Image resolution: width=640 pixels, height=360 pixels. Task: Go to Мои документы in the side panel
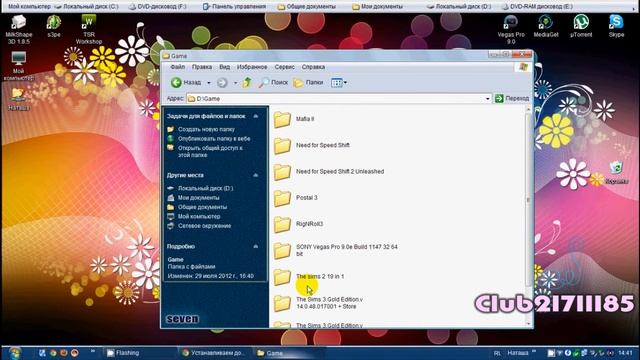[x=198, y=198]
